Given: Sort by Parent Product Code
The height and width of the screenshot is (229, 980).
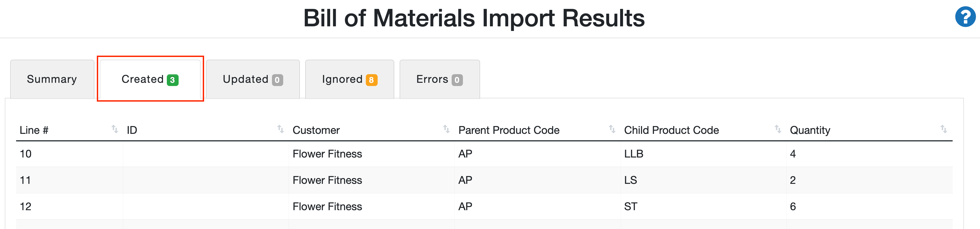Looking at the screenshot, I should click(611, 130).
